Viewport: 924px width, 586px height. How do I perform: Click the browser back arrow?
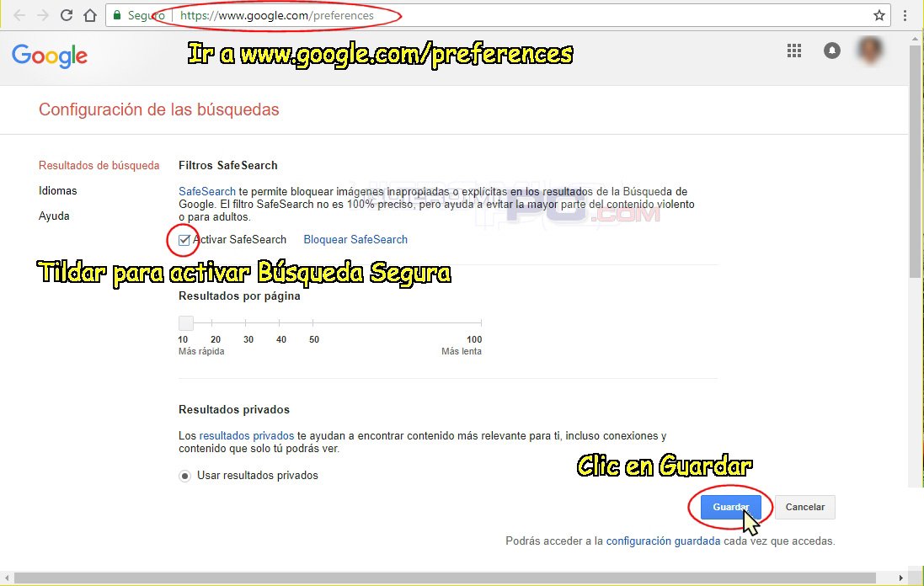pyautogui.click(x=19, y=15)
